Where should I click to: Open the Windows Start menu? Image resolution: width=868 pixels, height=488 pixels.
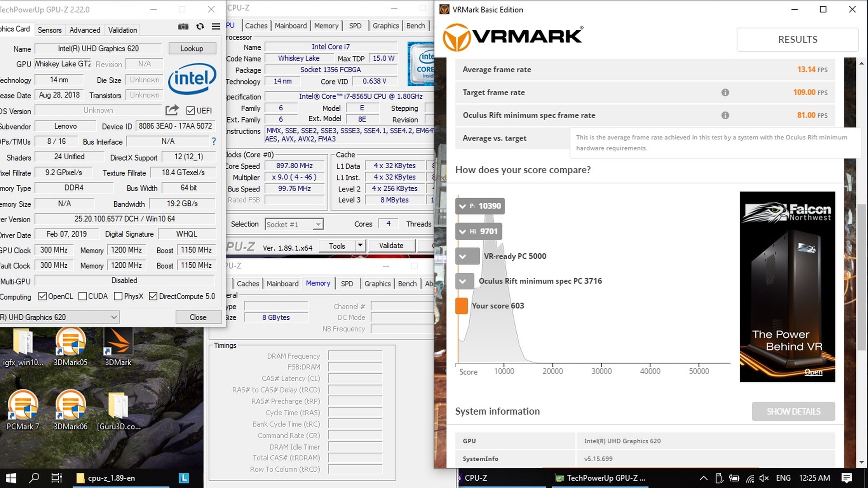pos(11,478)
